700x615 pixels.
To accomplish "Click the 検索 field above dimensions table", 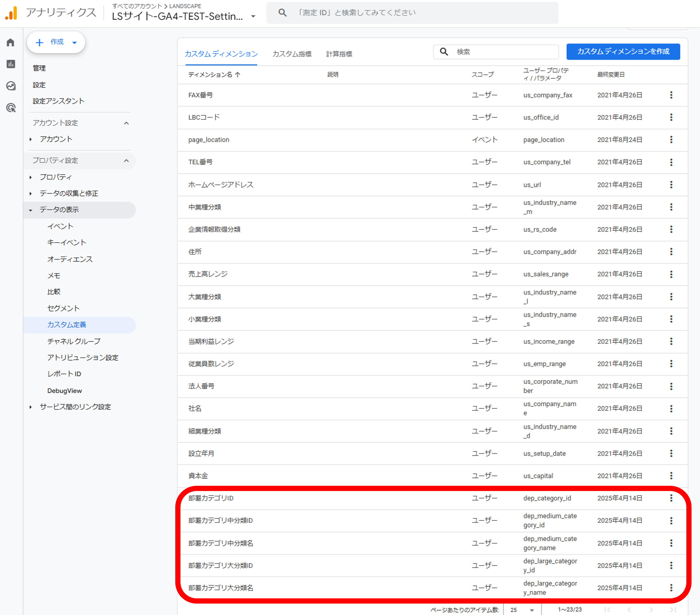I will (x=496, y=52).
